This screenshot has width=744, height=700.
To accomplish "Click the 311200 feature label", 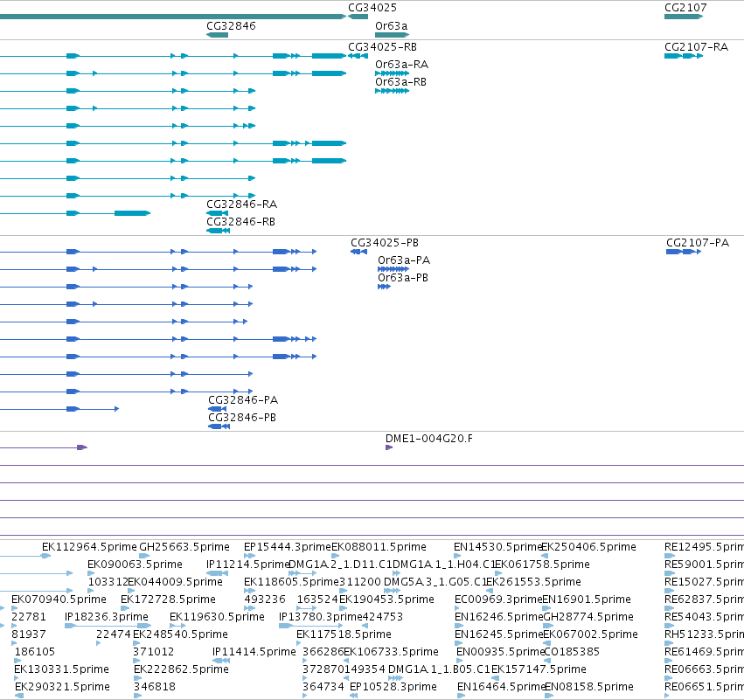I will [x=360, y=582].
